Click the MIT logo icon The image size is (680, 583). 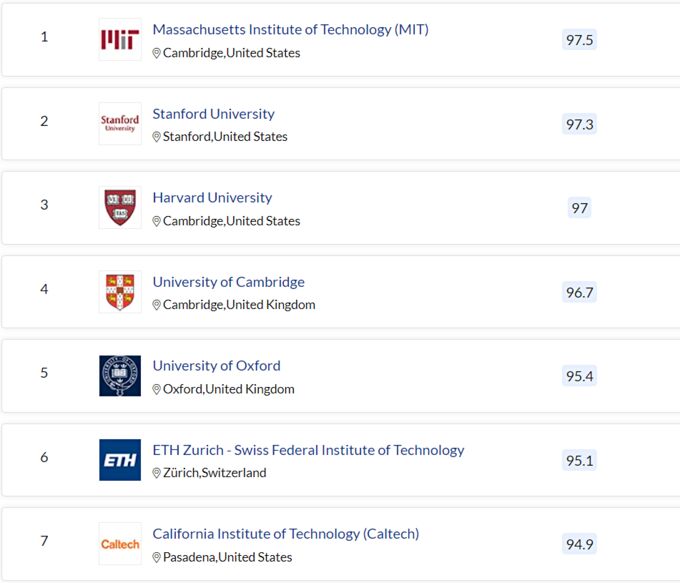pos(120,39)
